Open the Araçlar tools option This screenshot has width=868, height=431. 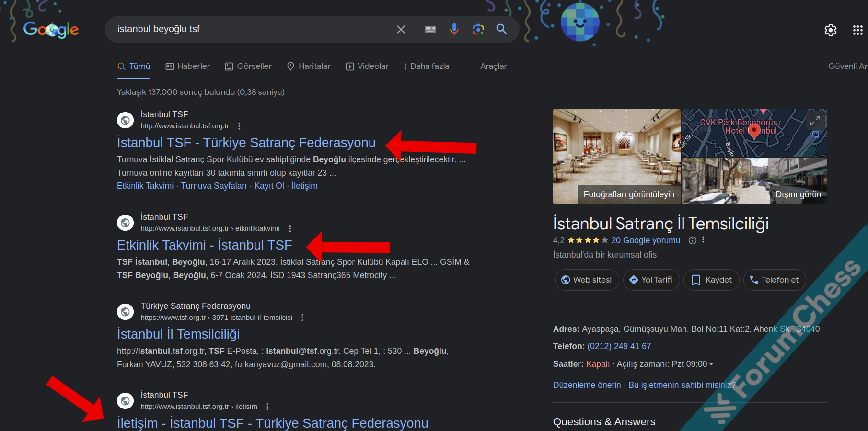(x=493, y=66)
